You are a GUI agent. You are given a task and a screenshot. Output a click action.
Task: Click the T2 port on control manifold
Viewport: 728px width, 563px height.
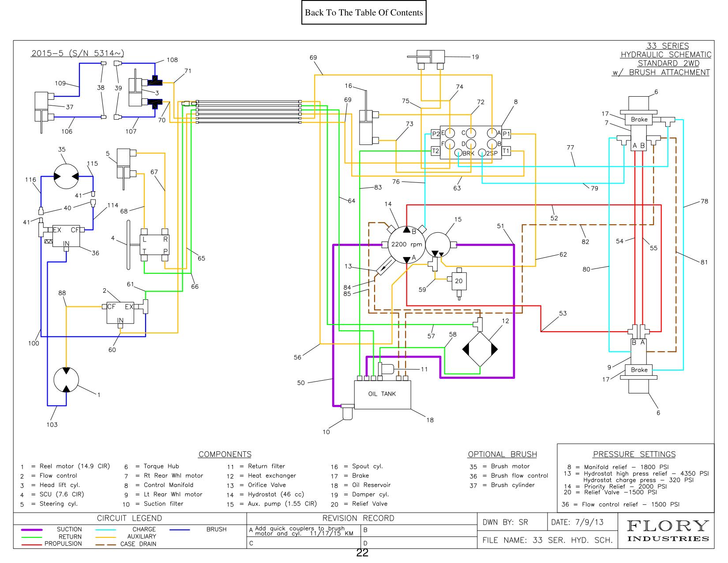(x=435, y=151)
